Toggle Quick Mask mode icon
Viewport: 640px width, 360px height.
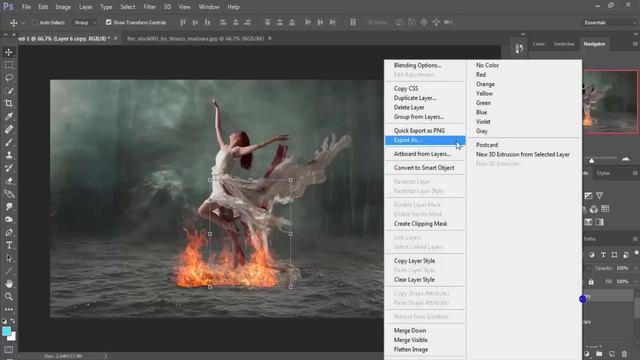click(x=9, y=350)
